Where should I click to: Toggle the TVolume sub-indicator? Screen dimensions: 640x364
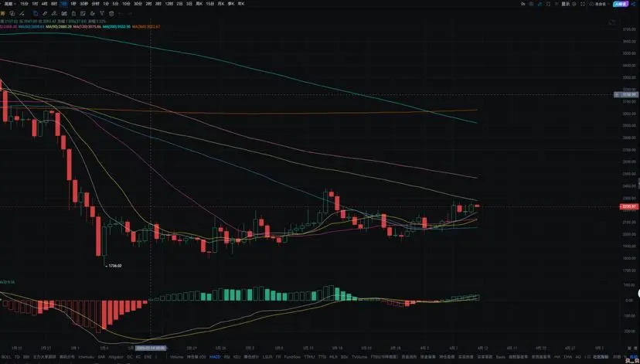[359, 356]
